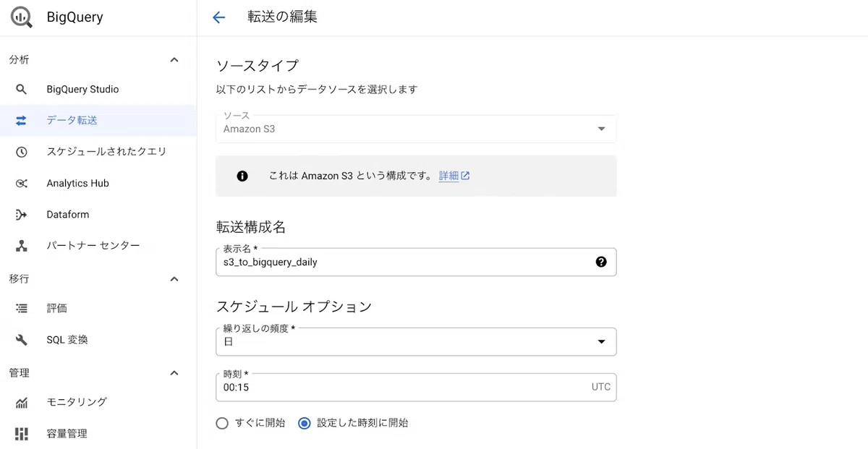Click the Analytics Hub icon
The height and width of the screenshot is (449, 868).
pos(21,184)
